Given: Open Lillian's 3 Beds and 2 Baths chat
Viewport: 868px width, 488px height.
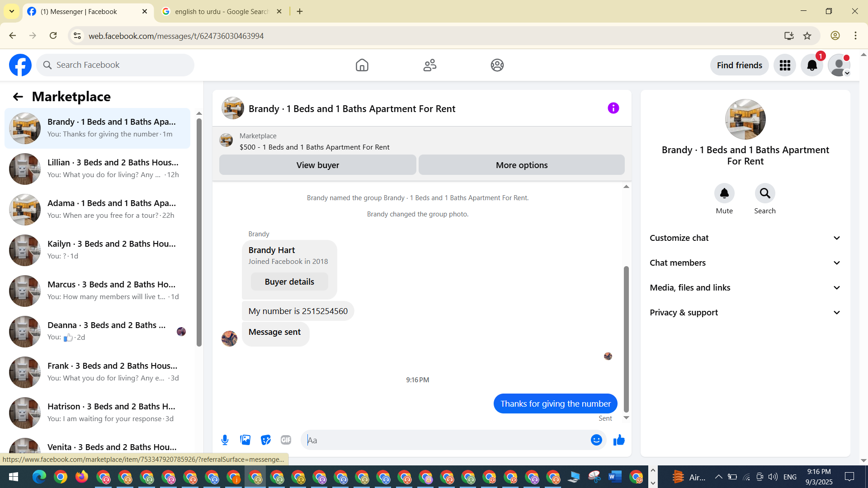Looking at the screenshot, I should pyautogui.click(x=97, y=169).
